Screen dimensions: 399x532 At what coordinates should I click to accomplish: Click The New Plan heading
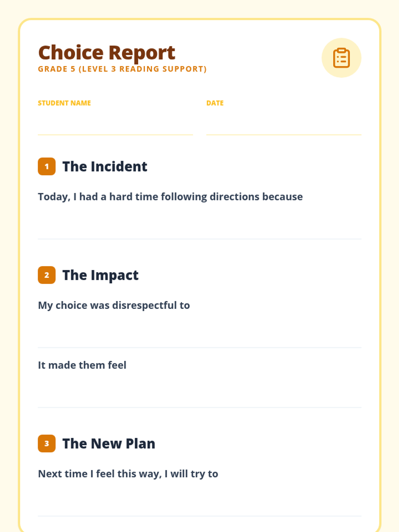point(109,444)
